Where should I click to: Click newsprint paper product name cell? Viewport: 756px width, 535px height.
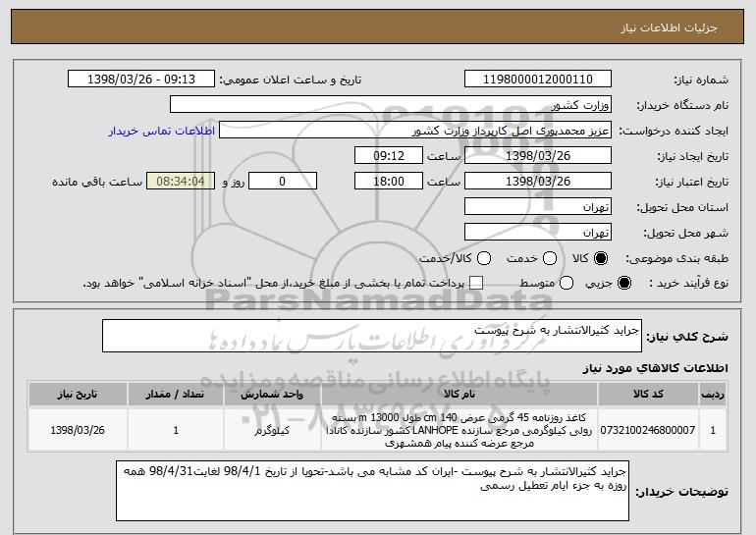(459, 430)
